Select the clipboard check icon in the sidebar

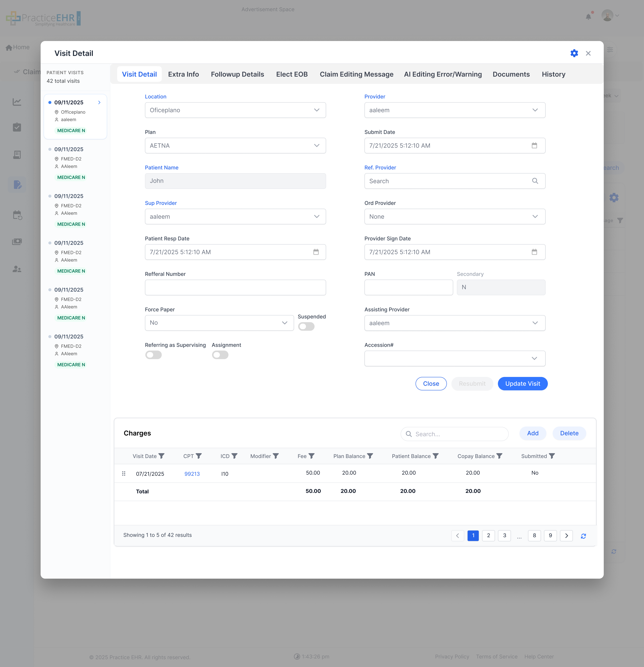pyautogui.click(x=17, y=127)
